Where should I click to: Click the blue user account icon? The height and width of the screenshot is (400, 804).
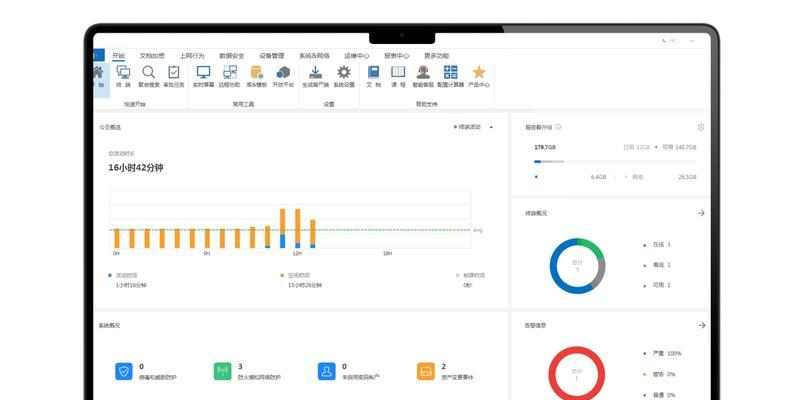327,371
